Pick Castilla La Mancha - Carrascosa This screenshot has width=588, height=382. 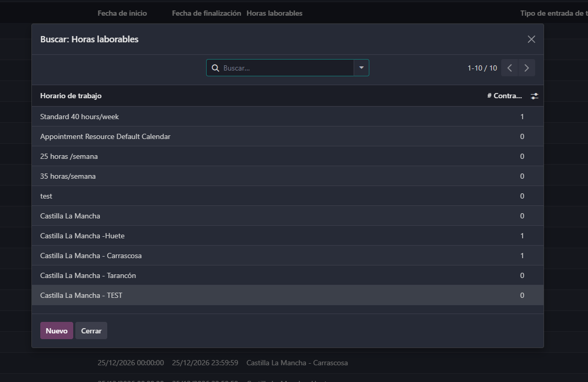pos(91,256)
